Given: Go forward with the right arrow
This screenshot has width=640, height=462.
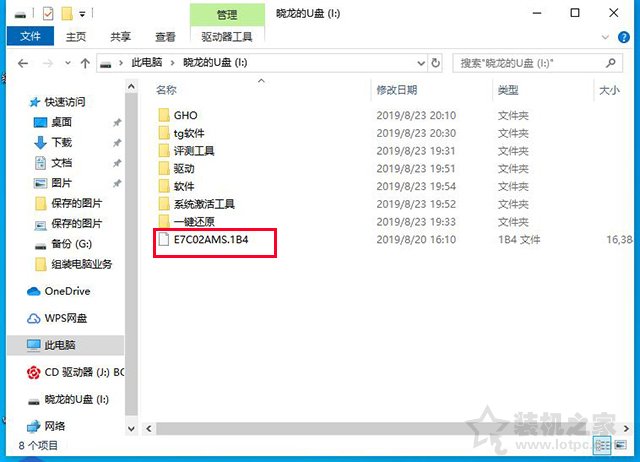Looking at the screenshot, I should click(x=48, y=63).
